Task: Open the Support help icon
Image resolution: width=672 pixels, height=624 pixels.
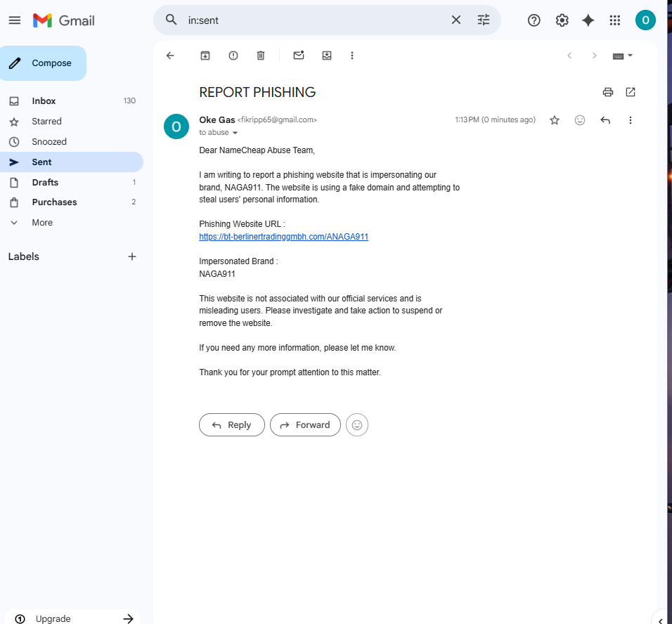Action: [x=534, y=20]
